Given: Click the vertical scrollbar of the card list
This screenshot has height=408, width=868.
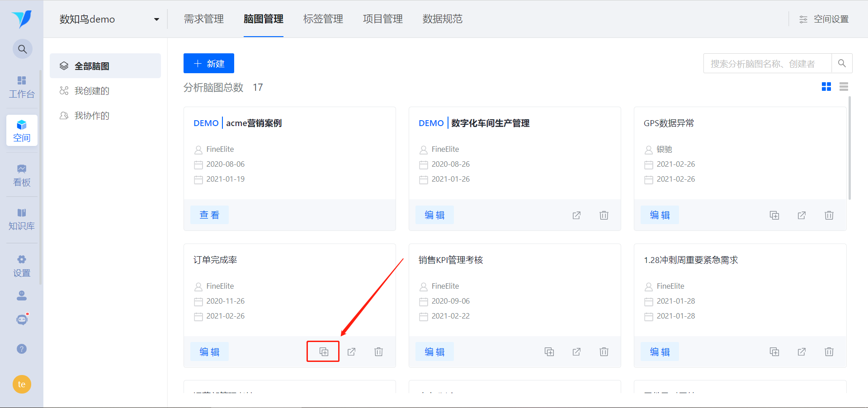Looking at the screenshot, I should 849,148.
